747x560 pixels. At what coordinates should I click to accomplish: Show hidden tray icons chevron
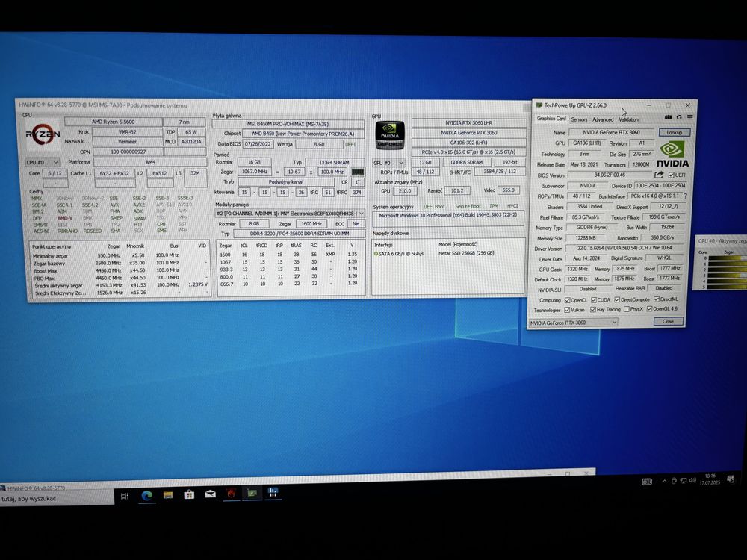click(664, 481)
